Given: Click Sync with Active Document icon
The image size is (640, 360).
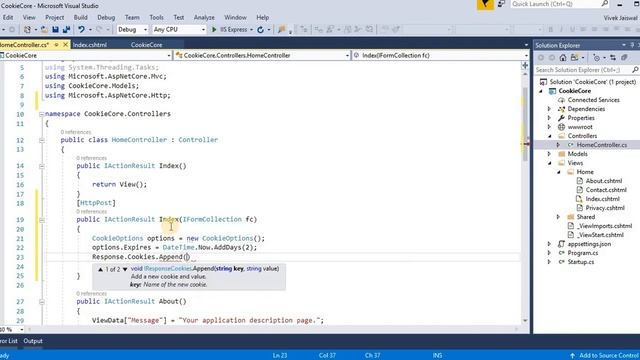Looking at the screenshot, I should point(613,58).
